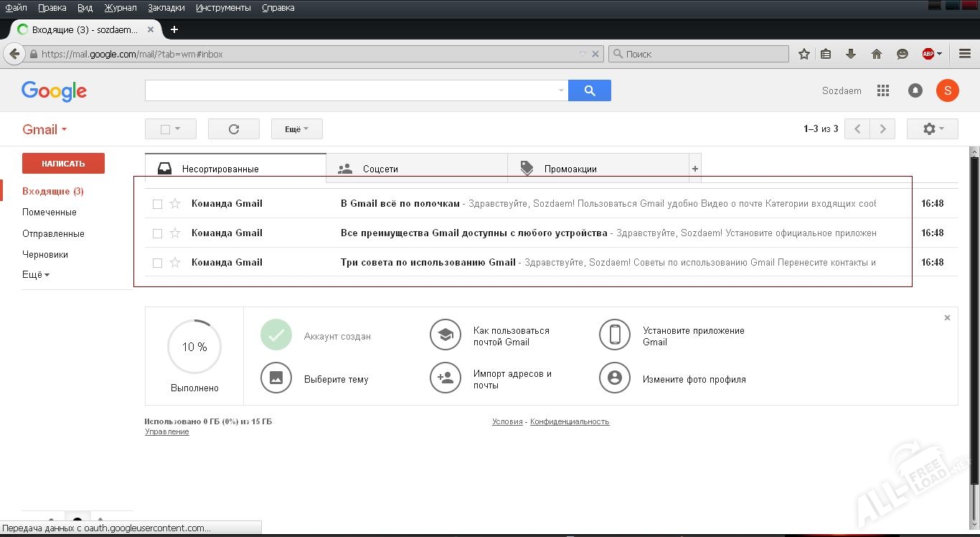
Task: Click the 'Изменитe фото профиля' icon
Action: (615, 378)
